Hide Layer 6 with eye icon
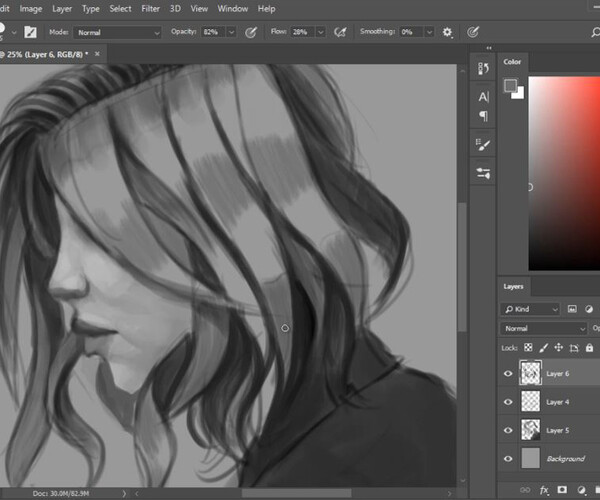The width and height of the screenshot is (600, 500). pyautogui.click(x=508, y=373)
